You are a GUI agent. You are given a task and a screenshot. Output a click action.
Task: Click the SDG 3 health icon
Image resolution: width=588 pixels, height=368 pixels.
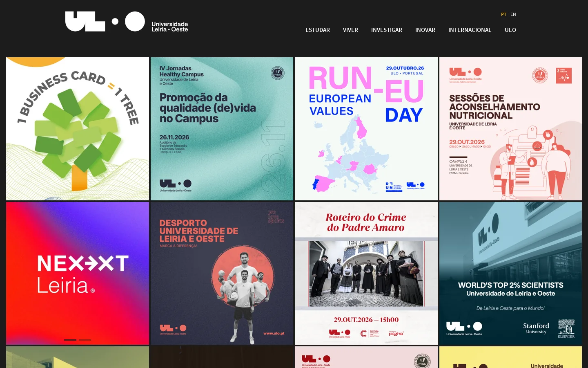[564, 76]
